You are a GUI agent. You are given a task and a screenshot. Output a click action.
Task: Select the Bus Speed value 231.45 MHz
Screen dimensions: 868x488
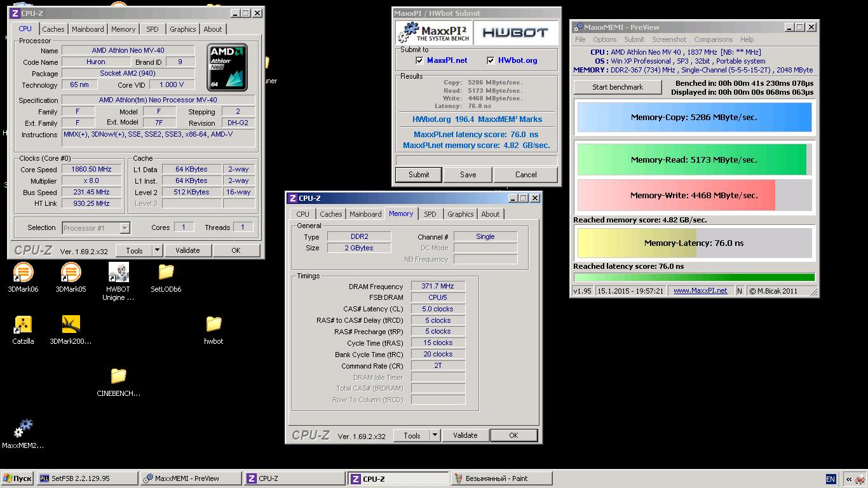(92, 193)
